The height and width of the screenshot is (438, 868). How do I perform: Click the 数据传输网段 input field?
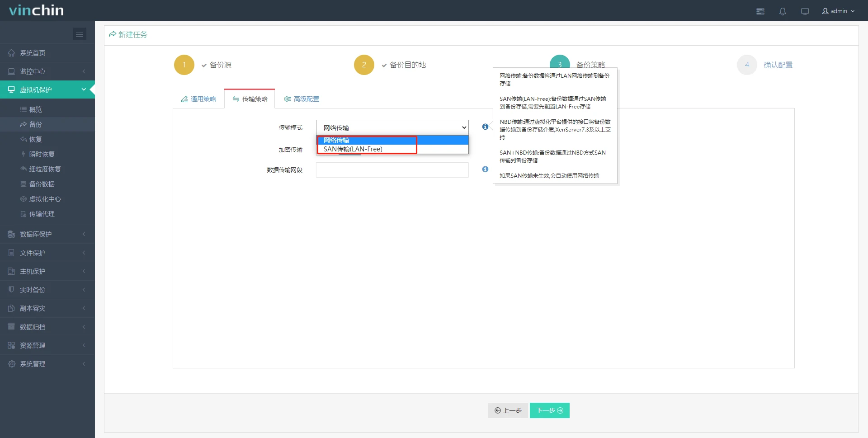pyautogui.click(x=392, y=170)
